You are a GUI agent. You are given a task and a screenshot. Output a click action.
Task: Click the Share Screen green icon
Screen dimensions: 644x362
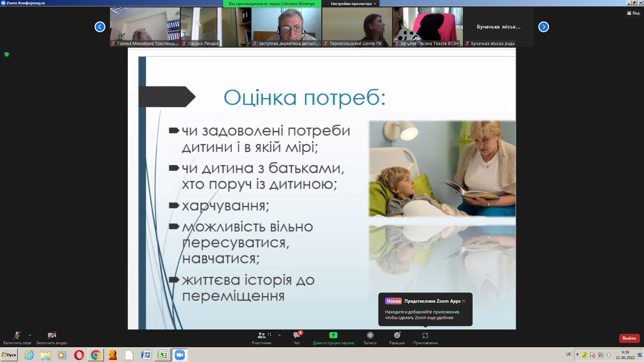tap(333, 336)
